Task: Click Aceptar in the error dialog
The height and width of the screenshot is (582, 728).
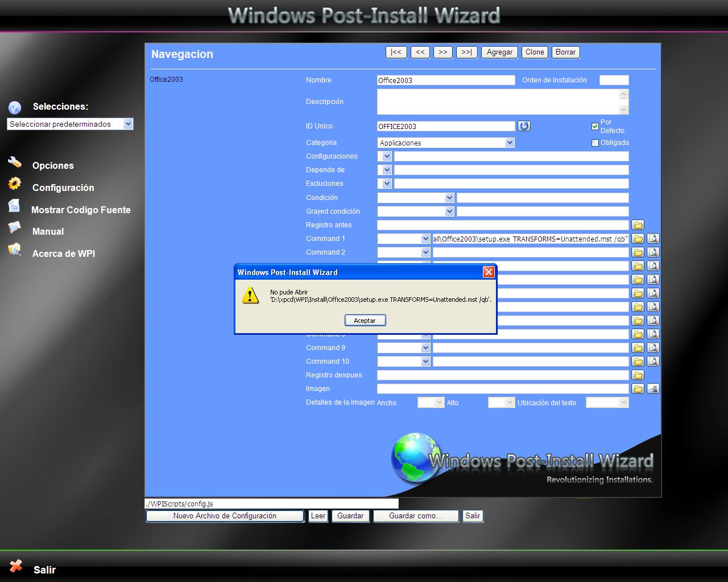Action: (365, 321)
